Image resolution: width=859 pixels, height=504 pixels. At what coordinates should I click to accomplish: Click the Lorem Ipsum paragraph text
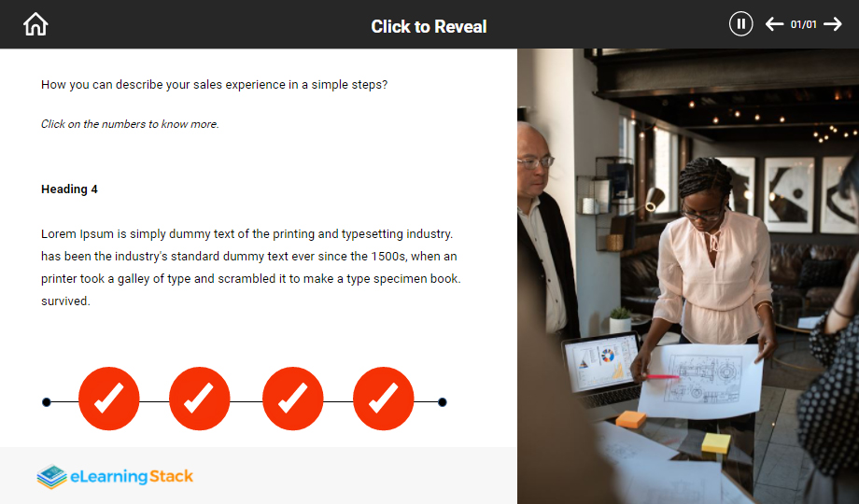[x=251, y=267]
